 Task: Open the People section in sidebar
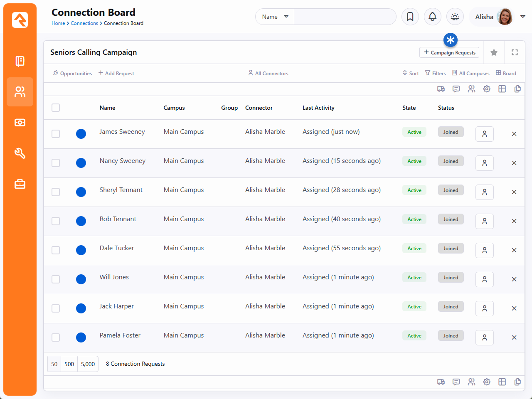[x=20, y=92]
